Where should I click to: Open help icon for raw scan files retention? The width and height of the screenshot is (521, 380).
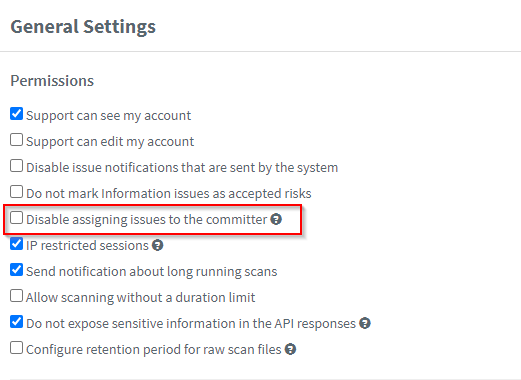pos(290,349)
